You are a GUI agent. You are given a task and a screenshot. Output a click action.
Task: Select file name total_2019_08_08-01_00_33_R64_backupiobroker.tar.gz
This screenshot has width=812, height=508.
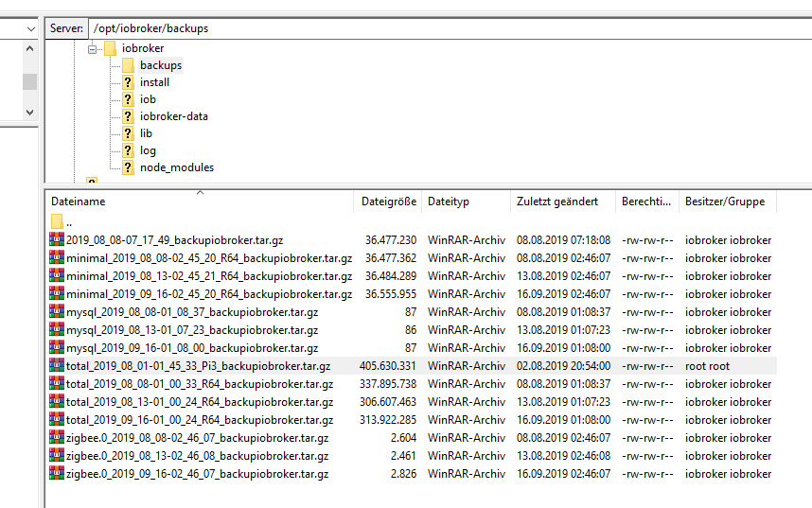point(200,384)
